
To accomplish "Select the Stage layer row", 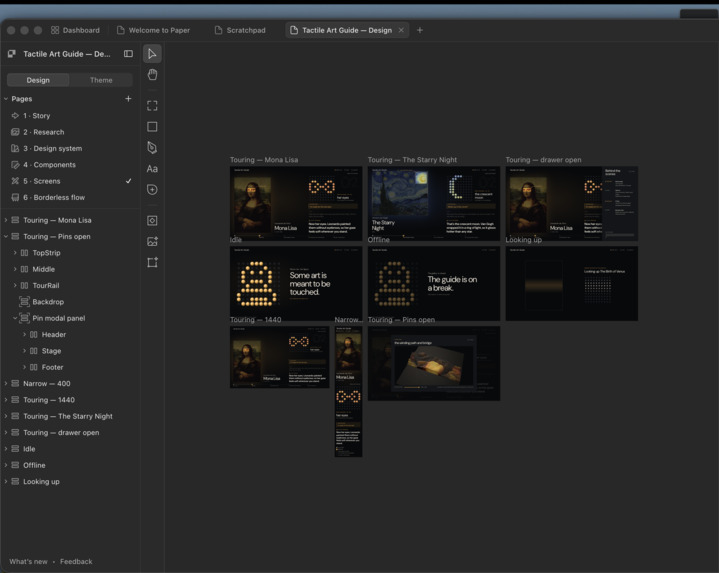I will pyautogui.click(x=70, y=351).
